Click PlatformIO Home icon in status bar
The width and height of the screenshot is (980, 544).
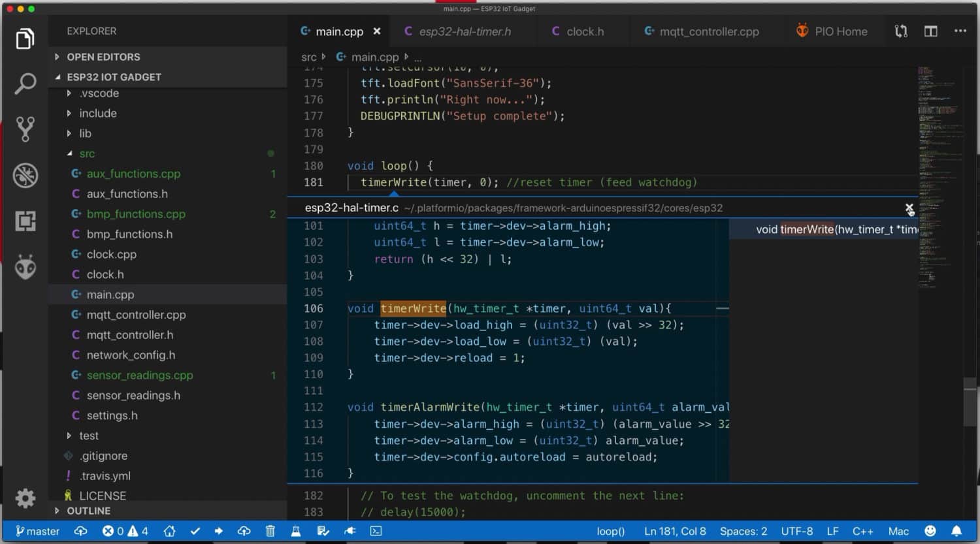(x=169, y=531)
